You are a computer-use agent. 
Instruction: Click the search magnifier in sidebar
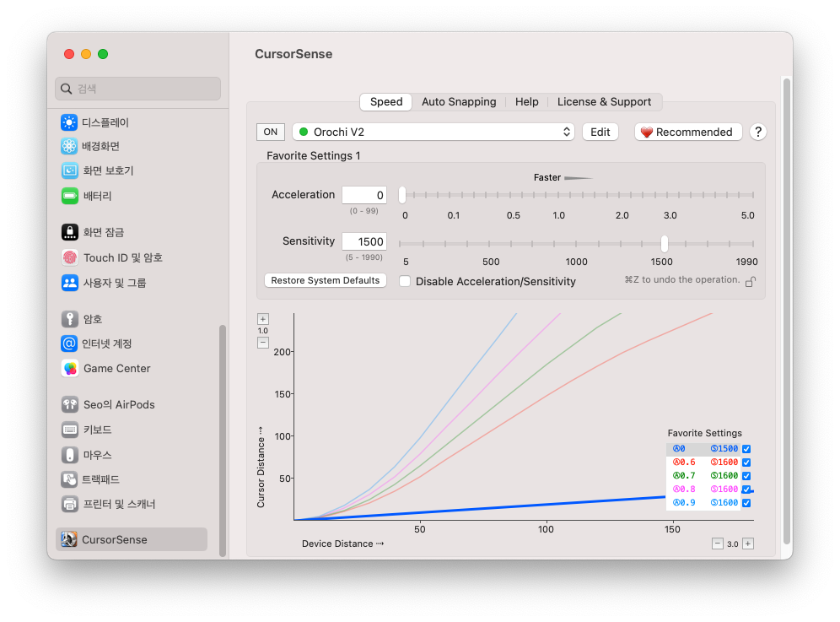[x=67, y=89]
